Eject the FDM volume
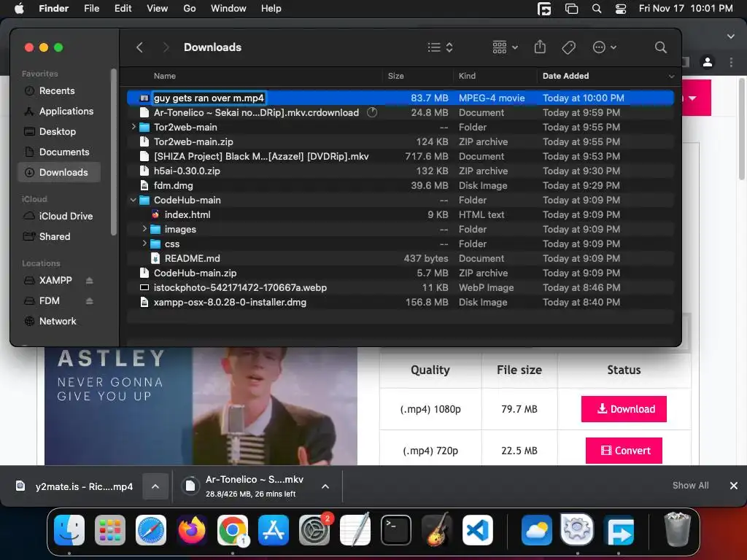Screen dimensions: 747x560 coord(90,301)
